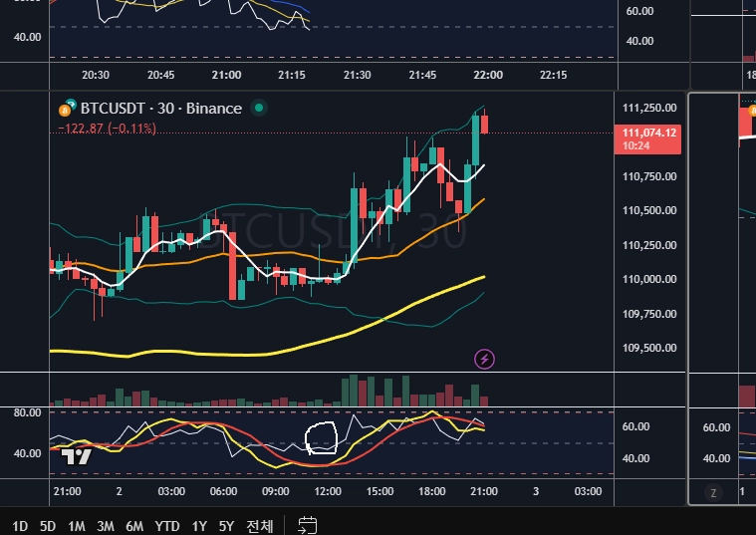Click the TradingView logo on chart
Viewport: 756px width, 535px height.
point(76,456)
